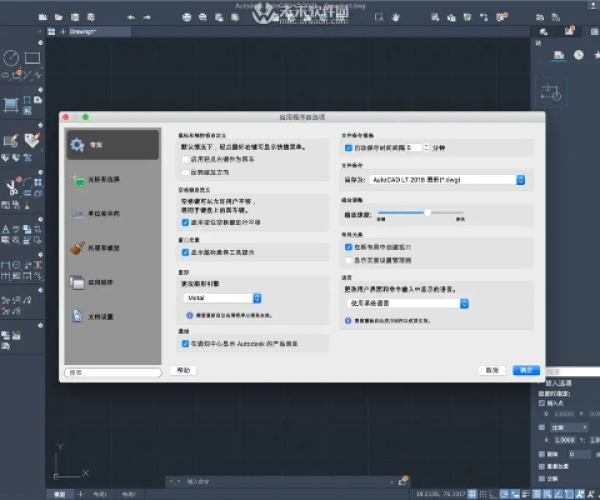Click the Save As toolbar icon
The height and width of the screenshot is (500, 600).
pyautogui.click(x=91, y=17)
